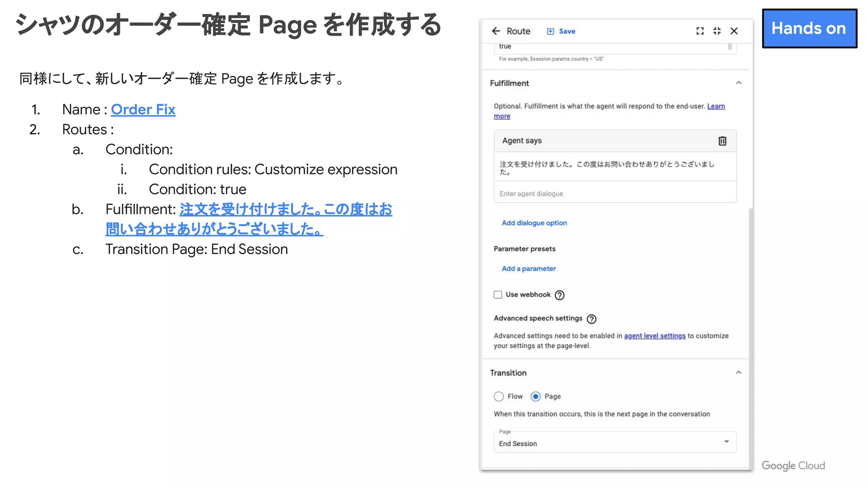Screen dimensions: 868x488
Task: Select the Page radio button
Action: click(x=536, y=396)
